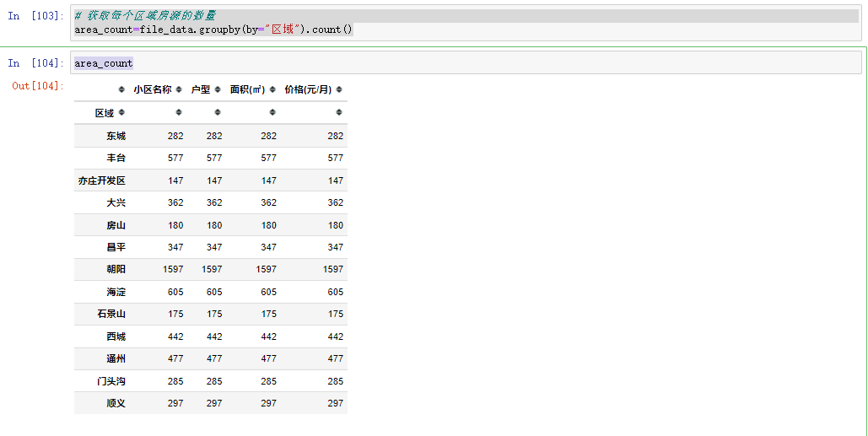This screenshot has height=436, width=868.
Task: Click 户型 value 605 in 海淀 row
Action: point(214,292)
